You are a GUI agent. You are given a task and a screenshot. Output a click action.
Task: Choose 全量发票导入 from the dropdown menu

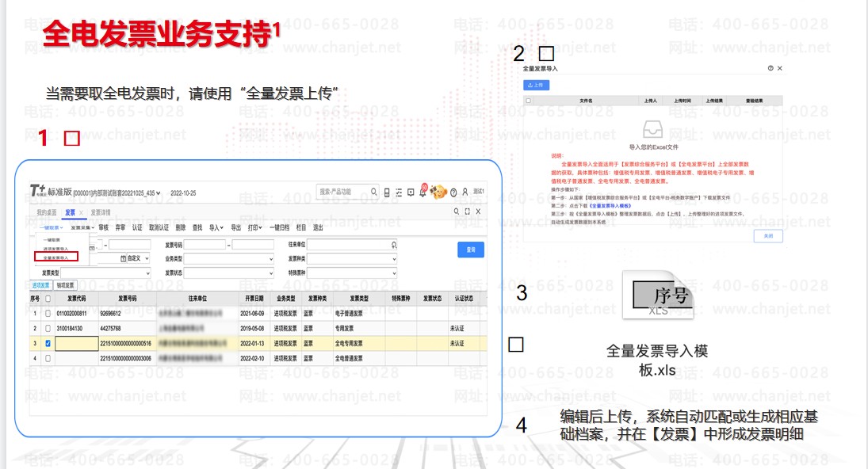pyautogui.click(x=56, y=257)
